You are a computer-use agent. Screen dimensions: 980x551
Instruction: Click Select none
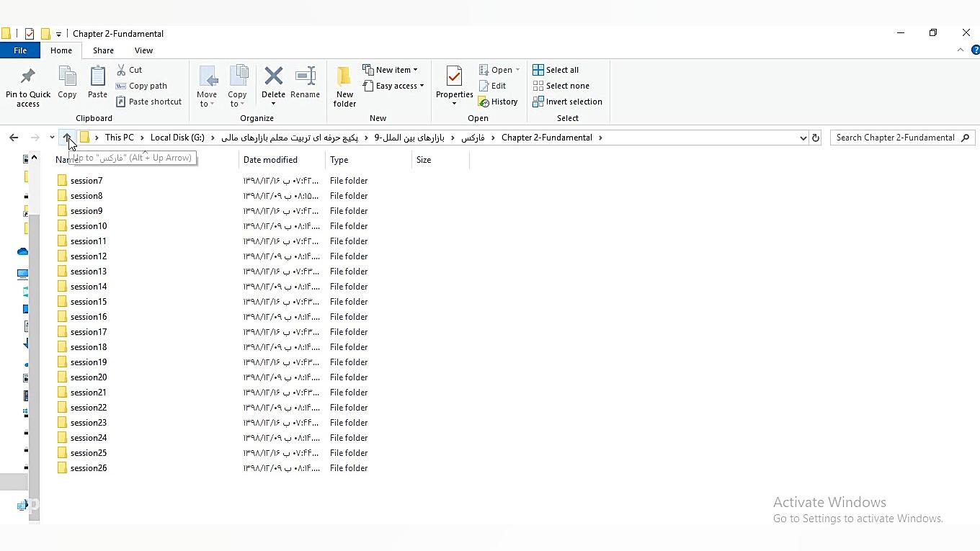561,86
